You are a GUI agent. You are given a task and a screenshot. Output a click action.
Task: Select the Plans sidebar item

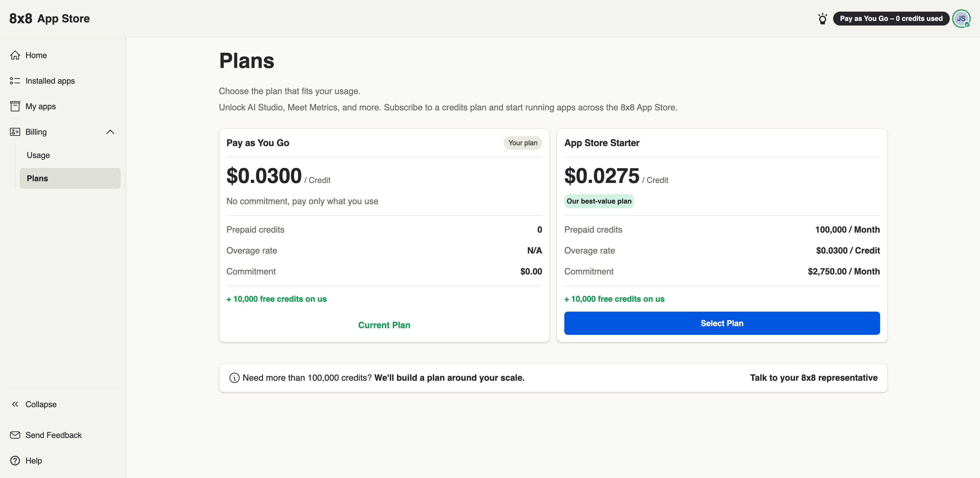(70, 178)
